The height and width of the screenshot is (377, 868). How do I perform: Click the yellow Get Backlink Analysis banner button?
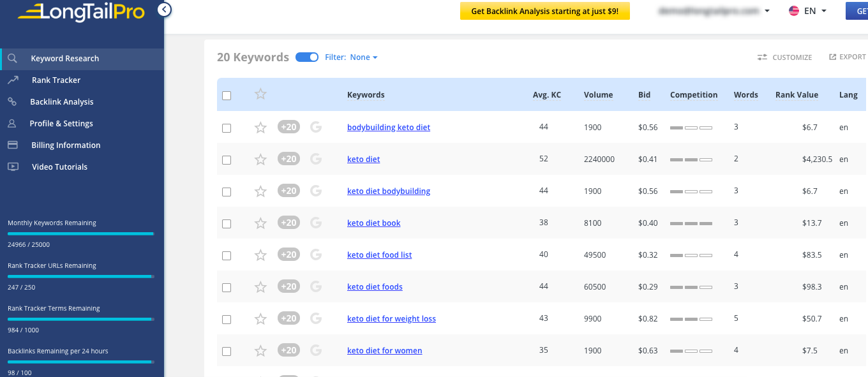coord(544,11)
